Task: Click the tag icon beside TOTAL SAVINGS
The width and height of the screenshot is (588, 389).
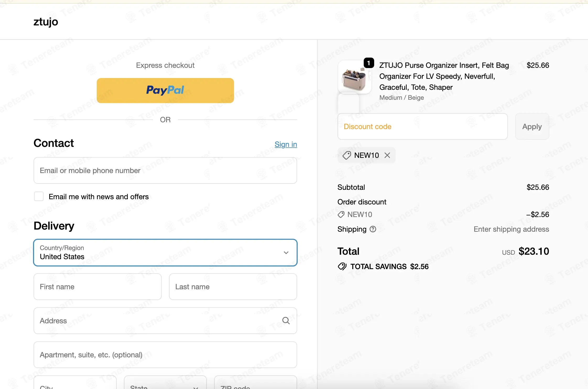Action: point(342,266)
